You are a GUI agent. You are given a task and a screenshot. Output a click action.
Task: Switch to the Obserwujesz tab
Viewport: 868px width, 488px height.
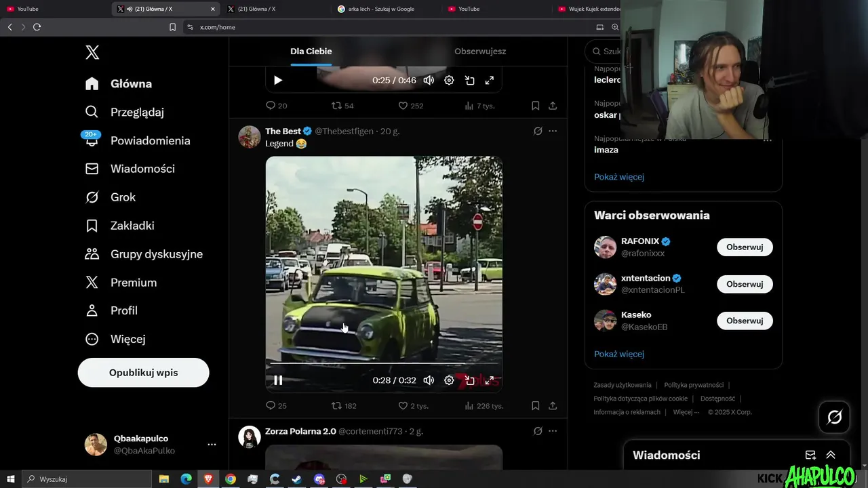[480, 51]
